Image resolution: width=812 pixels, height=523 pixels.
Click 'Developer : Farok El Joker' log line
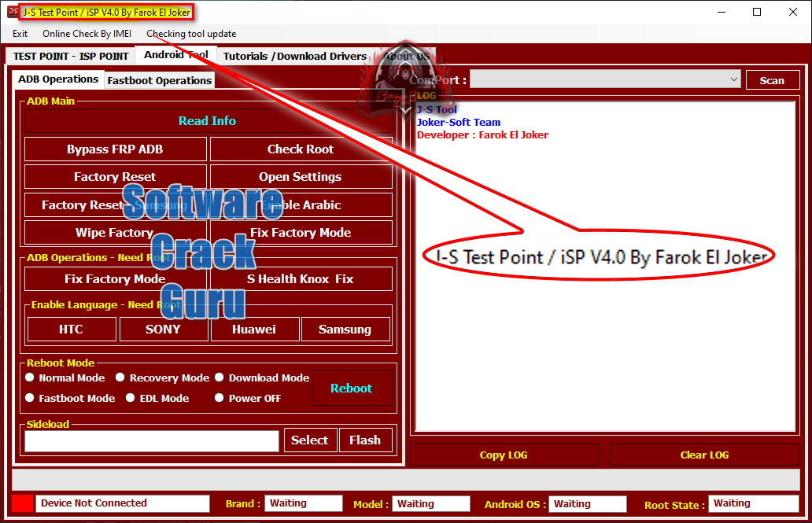(482, 135)
